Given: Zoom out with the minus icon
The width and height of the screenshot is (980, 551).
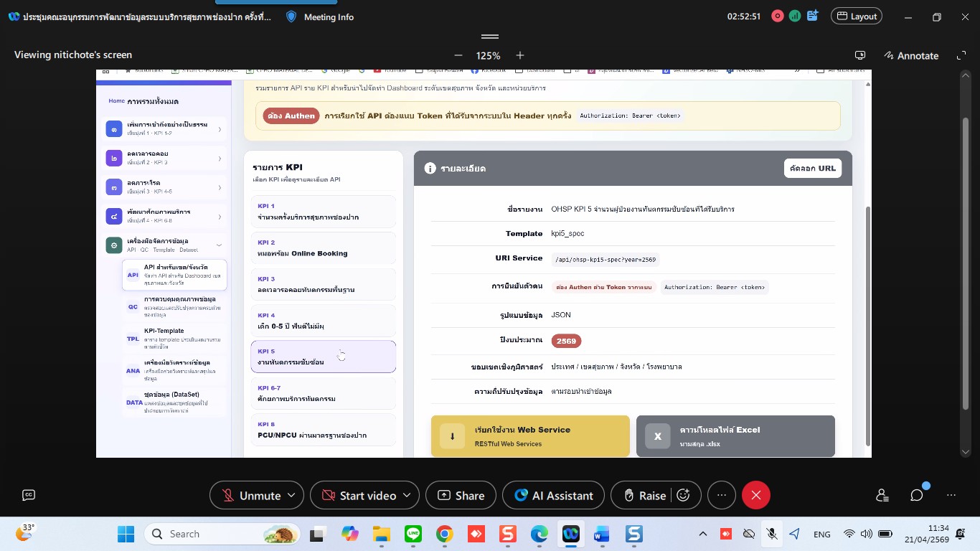Looking at the screenshot, I should 458,55.
